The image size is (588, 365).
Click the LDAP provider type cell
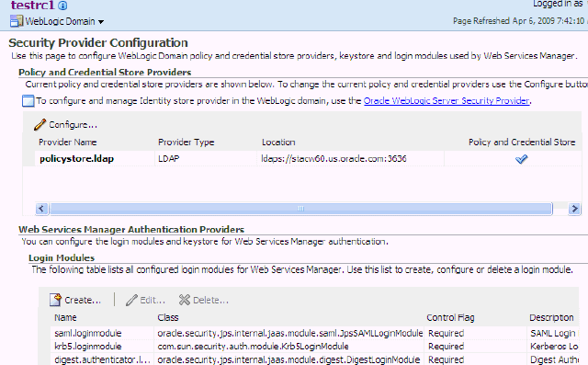click(169, 159)
